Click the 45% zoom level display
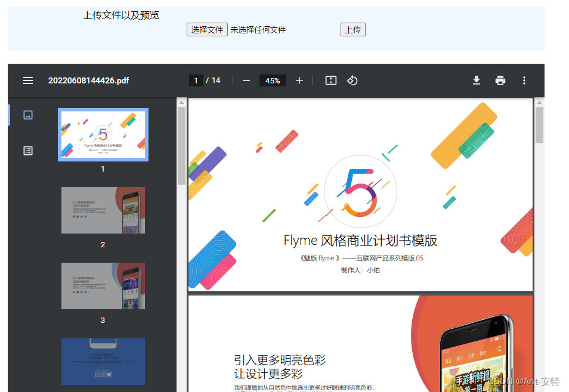569x392 pixels. pyautogui.click(x=273, y=80)
